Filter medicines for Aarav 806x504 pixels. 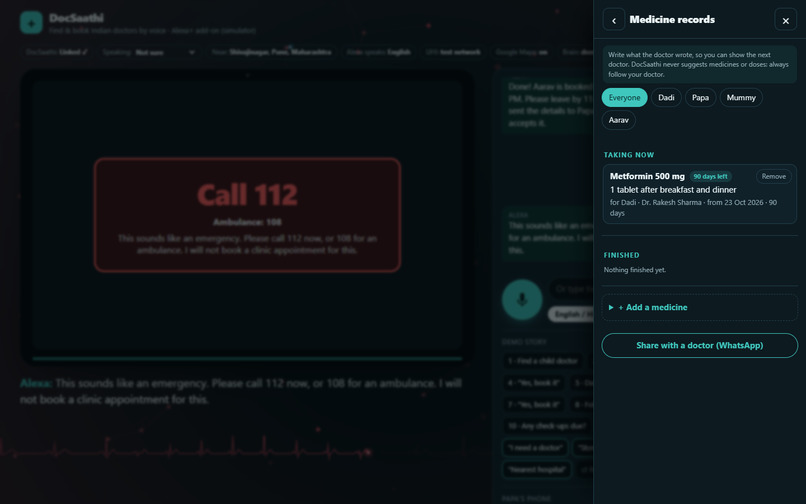click(618, 120)
